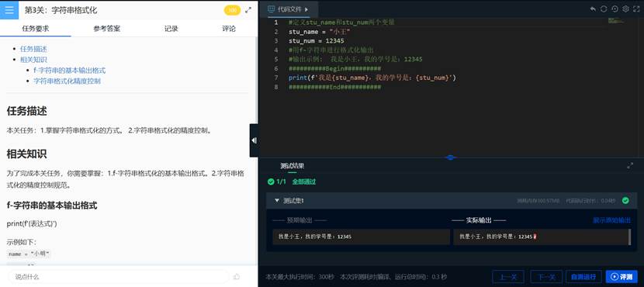Open the 任务描述 link
Screen dimensions: 644x287
coord(33,49)
